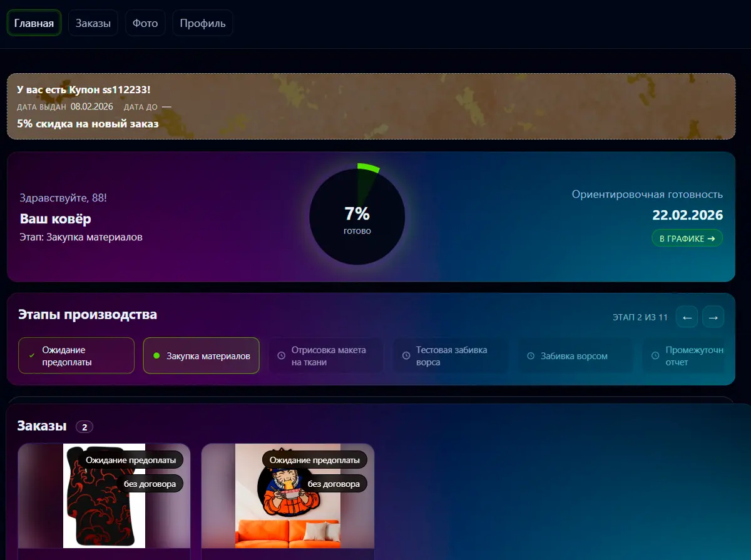Click the right arrow in Этапы производства
Image resolution: width=751 pixels, height=560 pixels.
[x=713, y=317]
